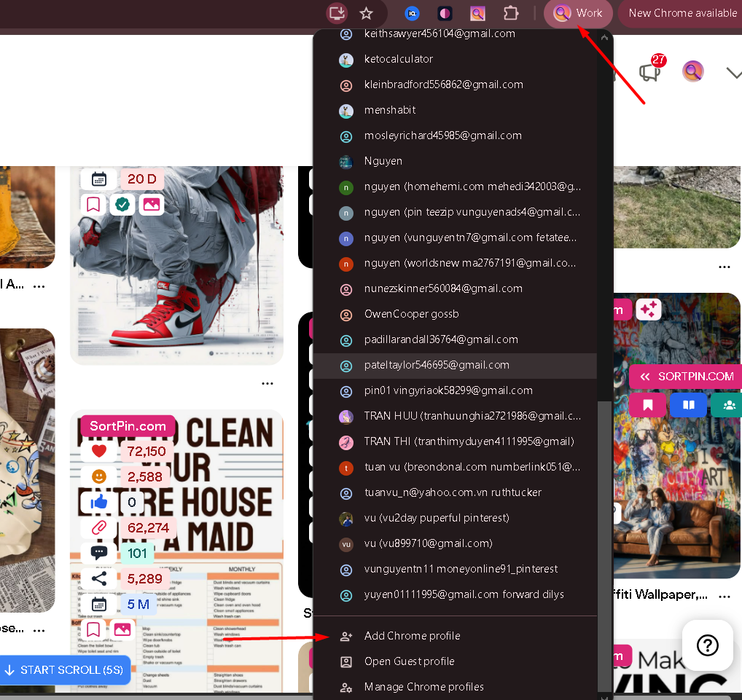
Task: Click blue open book button on graffiti pin
Action: click(689, 405)
